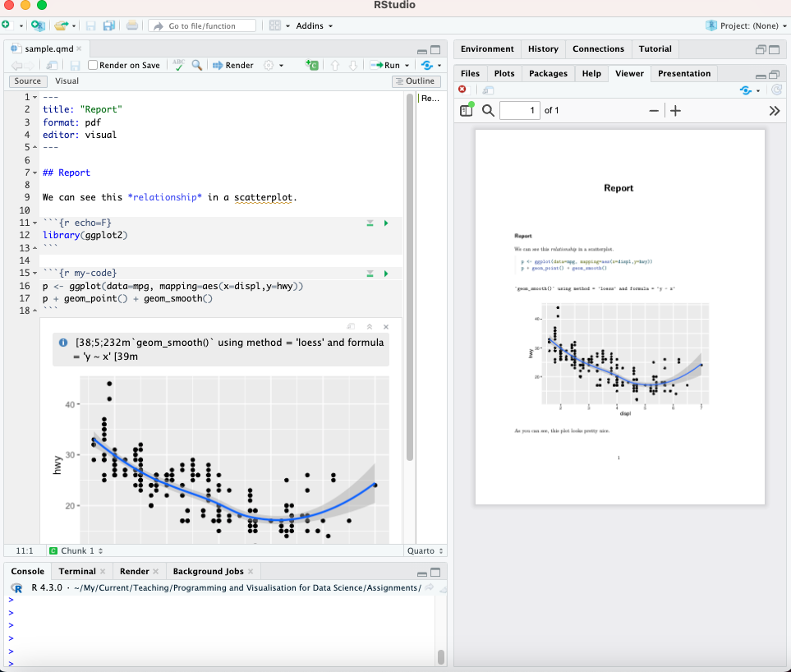This screenshot has width=791, height=672.
Task: Click the Create a project icon
Action: point(38,25)
